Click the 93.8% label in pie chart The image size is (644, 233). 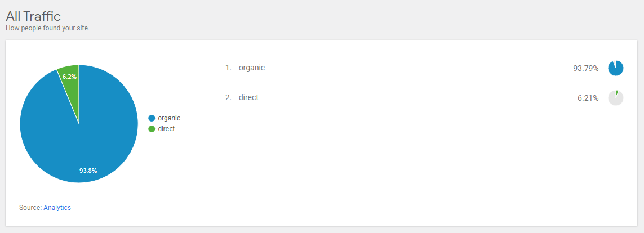click(x=88, y=171)
